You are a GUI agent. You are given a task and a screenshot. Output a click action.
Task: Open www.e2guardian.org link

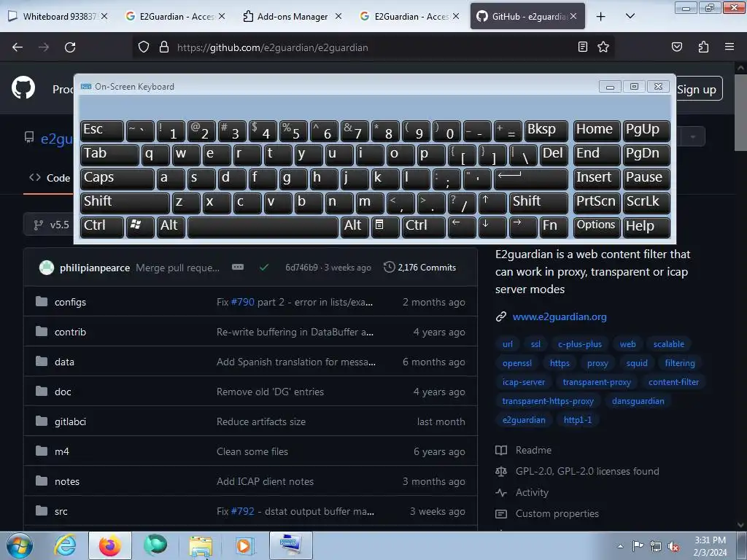click(560, 316)
